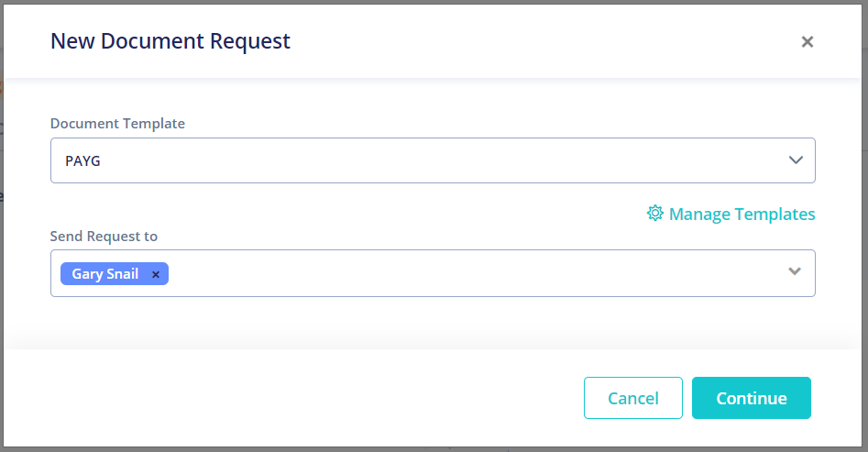Click the Document Template field label
Screen dimensions: 868x452
(x=117, y=123)
